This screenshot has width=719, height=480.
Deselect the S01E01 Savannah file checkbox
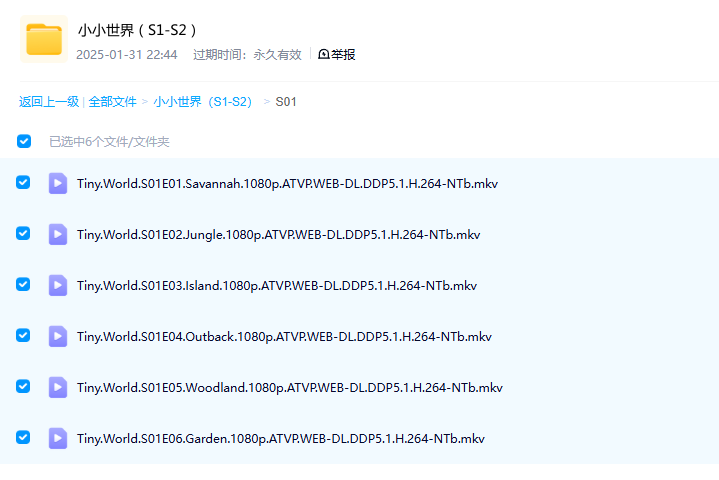pos(24,183)
